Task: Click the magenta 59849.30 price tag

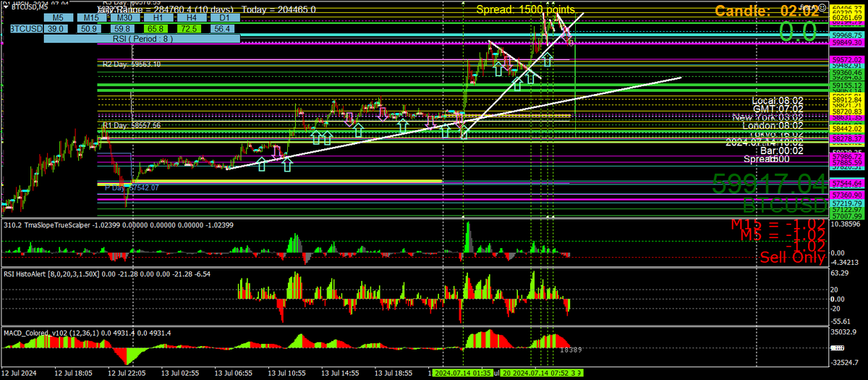Action: pyautogui.click(x=847, y=43)
